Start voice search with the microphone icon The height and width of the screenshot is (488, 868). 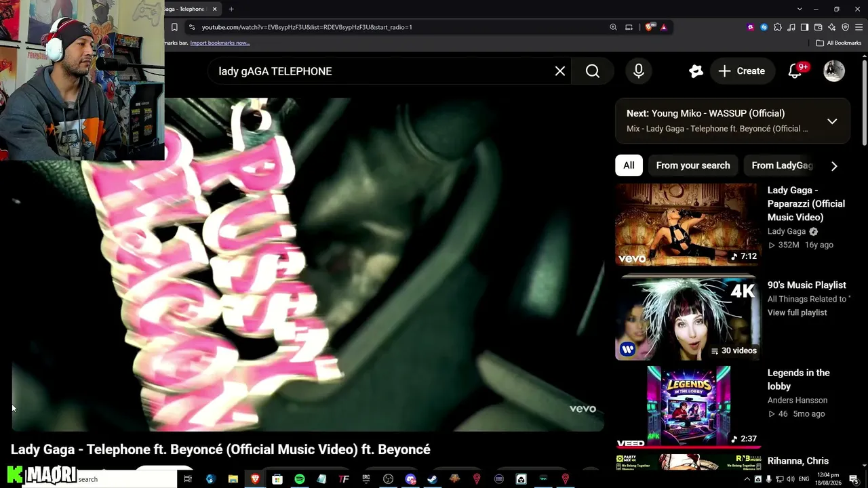coord(639,71)
